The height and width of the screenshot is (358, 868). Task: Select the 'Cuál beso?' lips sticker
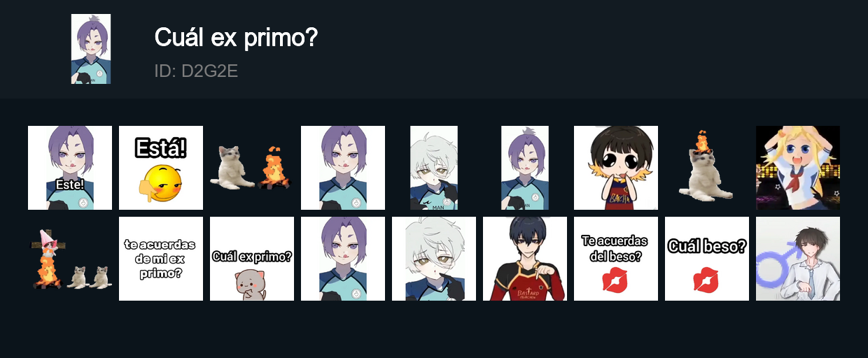(707, 259)
